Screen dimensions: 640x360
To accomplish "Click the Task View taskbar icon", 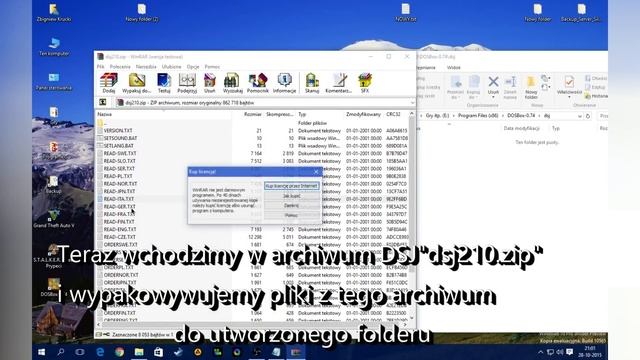I will click(80, 352).
